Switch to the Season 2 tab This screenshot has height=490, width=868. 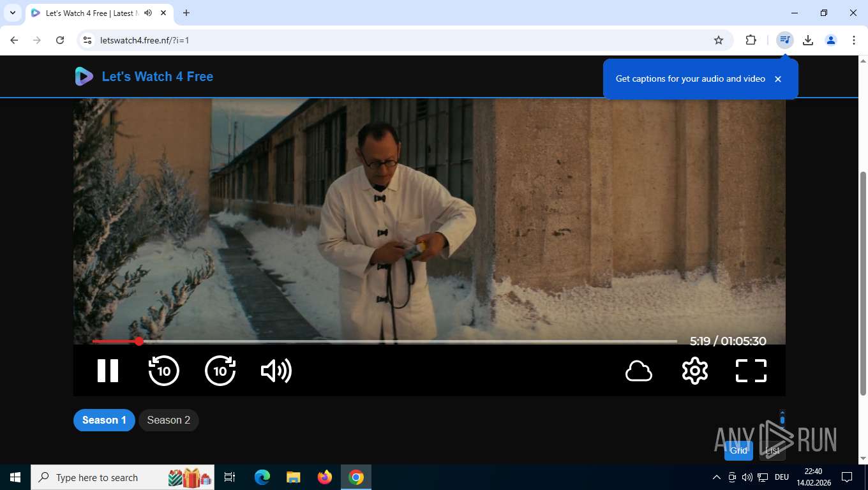[x=168, y=420]
